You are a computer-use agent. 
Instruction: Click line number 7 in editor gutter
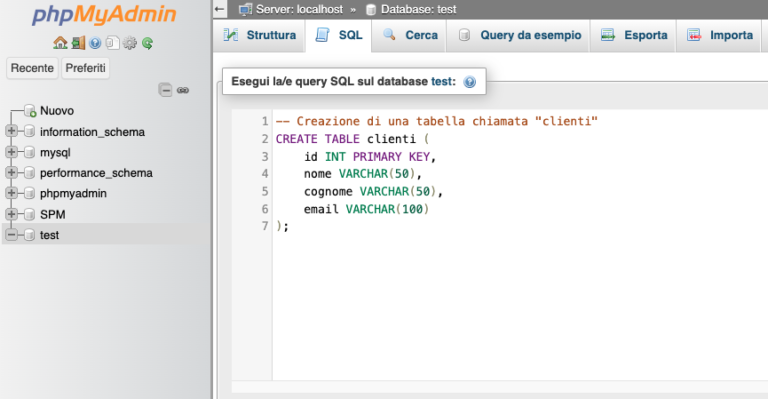click(x=265, y=226)
